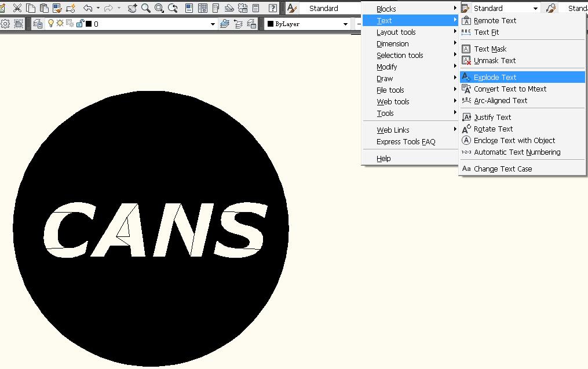588x369 pixels.
Task: Open the Selection tools submenu
Action: [x=410, y=56]
